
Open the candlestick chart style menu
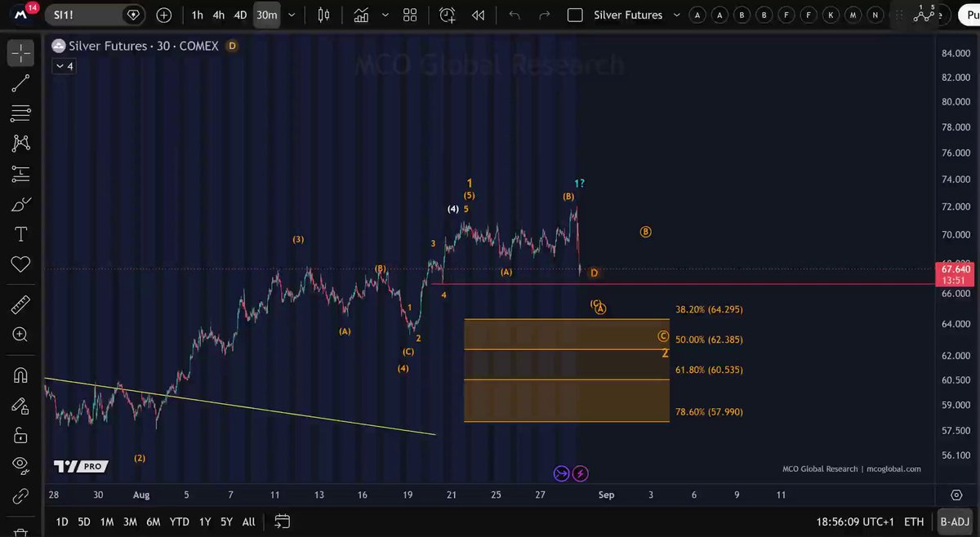(x=323, y=15)
